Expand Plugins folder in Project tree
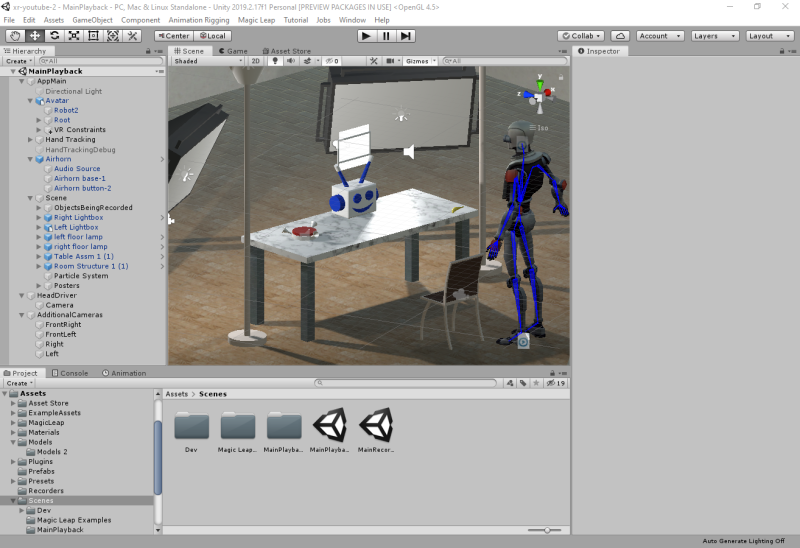800x548 pixels. (x=13, y=461)
